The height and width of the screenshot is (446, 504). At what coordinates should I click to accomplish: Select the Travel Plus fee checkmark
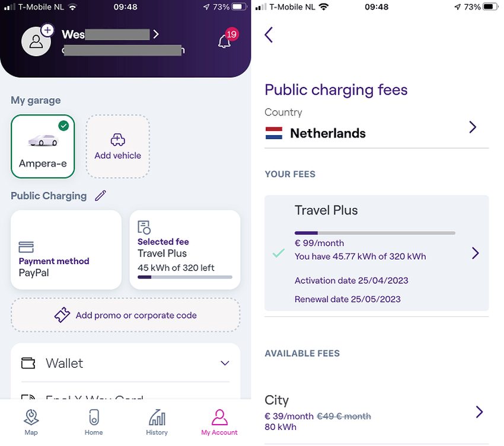coord(278,253)
